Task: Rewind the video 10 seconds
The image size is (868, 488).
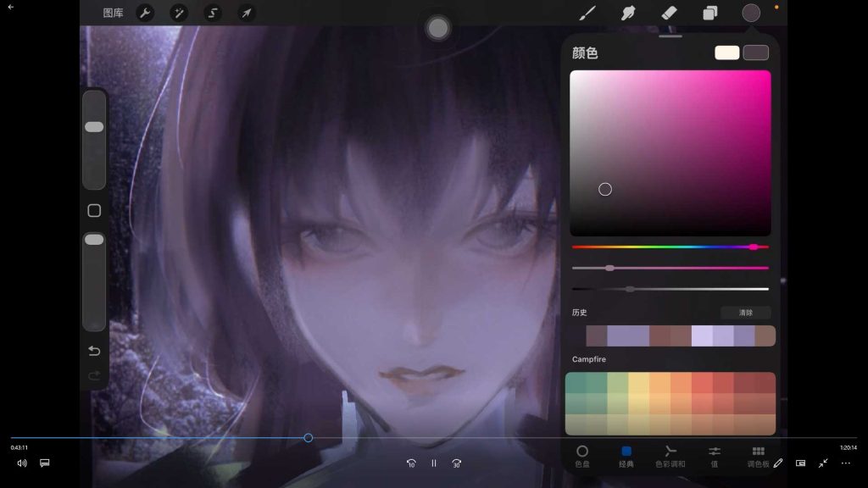Action: (x=411, y=463)
